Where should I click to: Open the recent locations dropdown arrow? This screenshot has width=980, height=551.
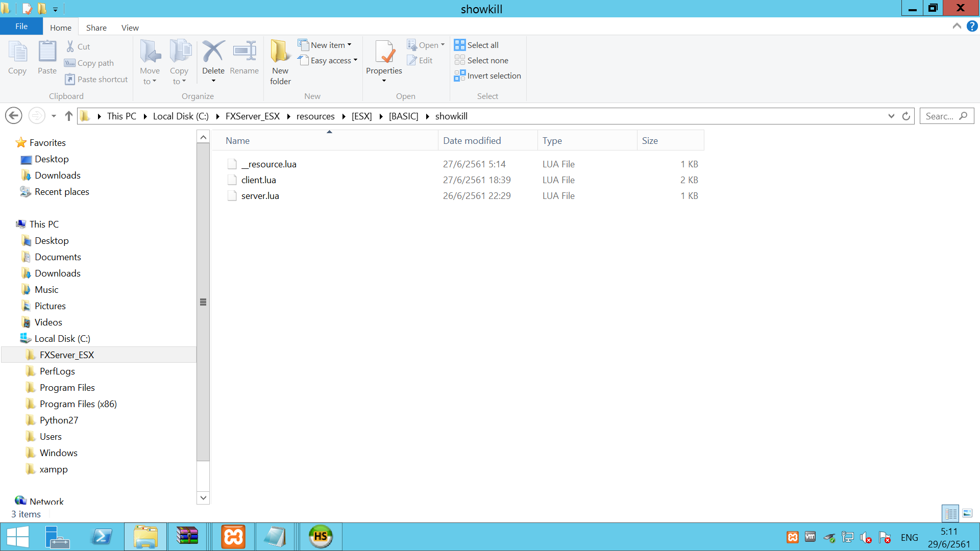54,116
